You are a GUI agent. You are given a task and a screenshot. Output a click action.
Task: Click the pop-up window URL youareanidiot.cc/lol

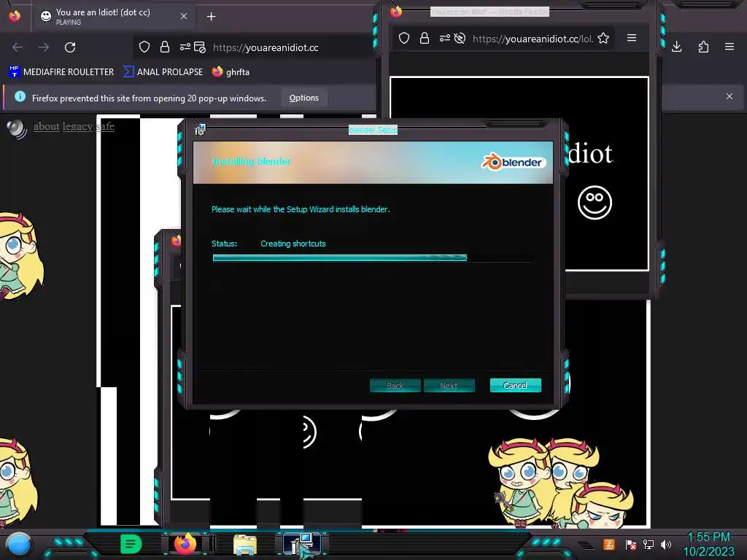click(533, 39)
